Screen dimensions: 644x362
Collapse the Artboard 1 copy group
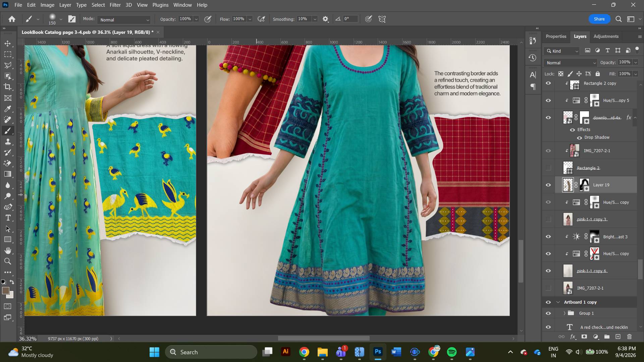558,302
